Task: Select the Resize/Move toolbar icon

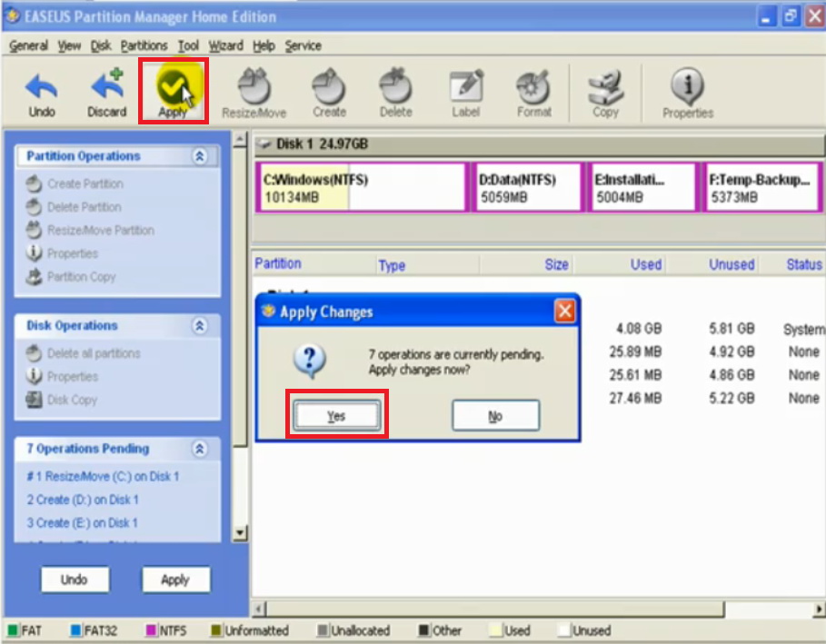Action: point(254,94)
